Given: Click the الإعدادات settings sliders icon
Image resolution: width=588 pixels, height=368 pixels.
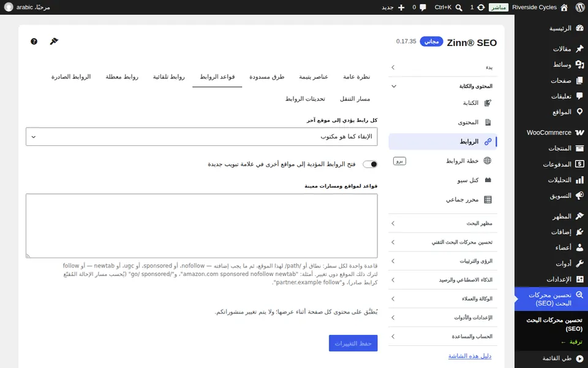Looking at the screenshot, I should 580,280.
